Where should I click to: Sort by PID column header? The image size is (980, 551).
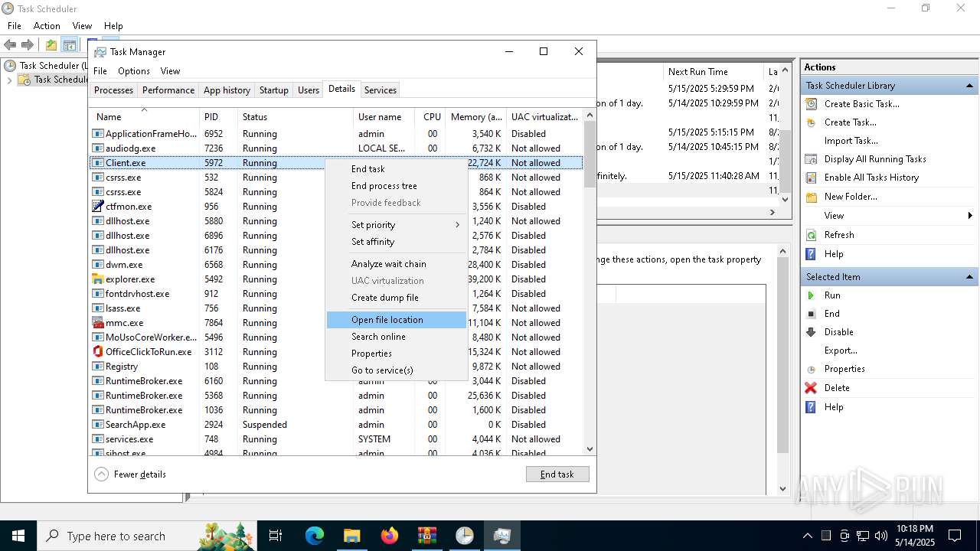219,117
